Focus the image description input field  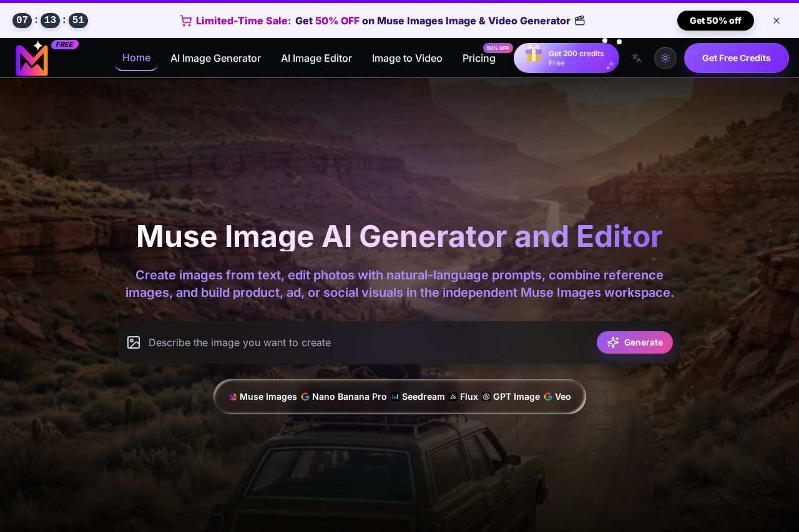click(368, 342)
